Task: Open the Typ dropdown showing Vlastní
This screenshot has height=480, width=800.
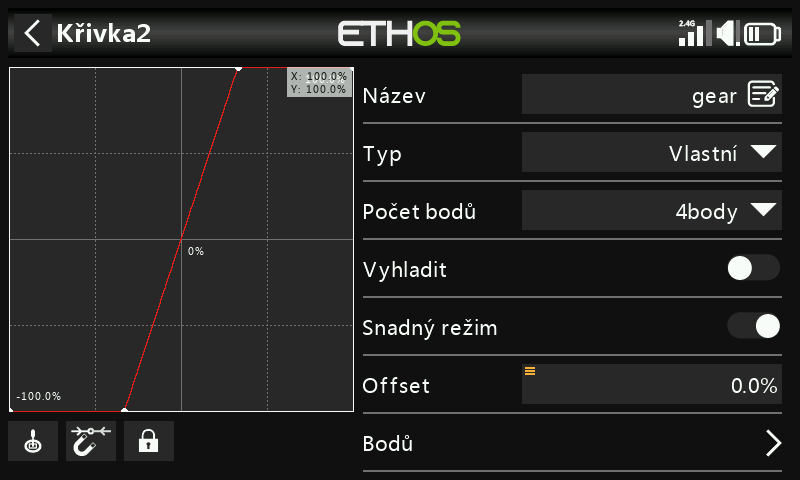Action: pyautogui.click(x=651, y=153)
